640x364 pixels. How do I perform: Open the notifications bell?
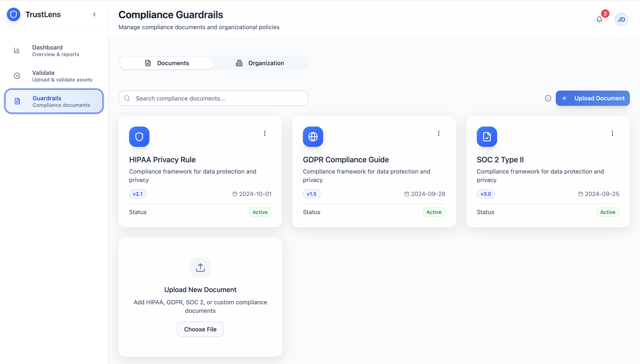click(x=599, y=19)
